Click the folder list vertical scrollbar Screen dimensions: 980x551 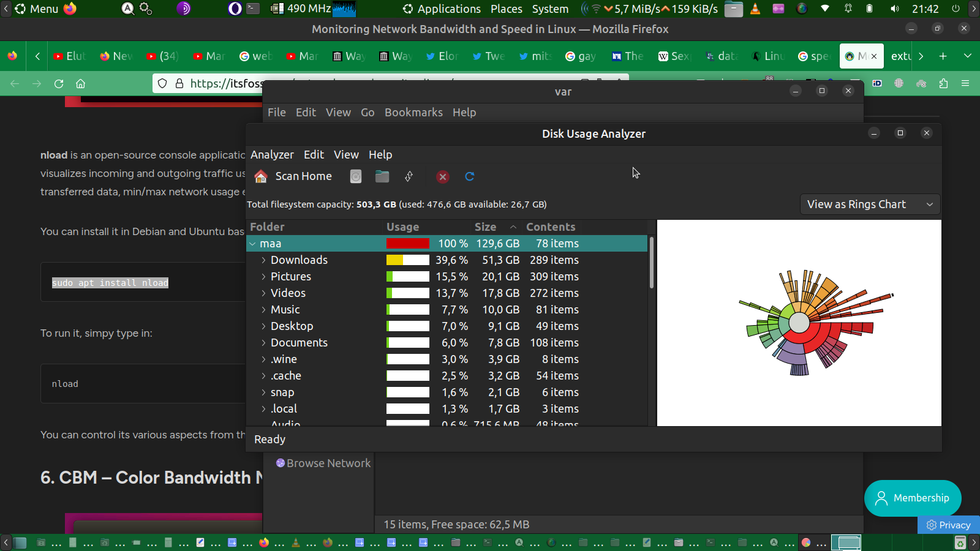click(651, 263)
